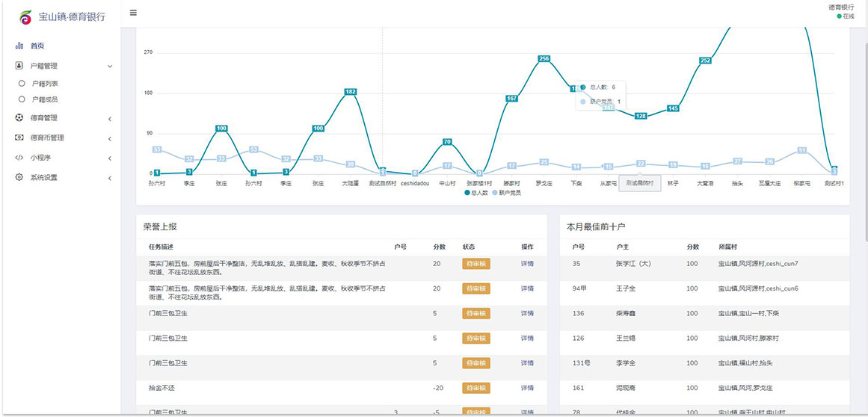Image resolution: width=868 pixels, height=417 pixels.
Task: Click the 德育币管理 banknote icon
Action: coord(19,138)
